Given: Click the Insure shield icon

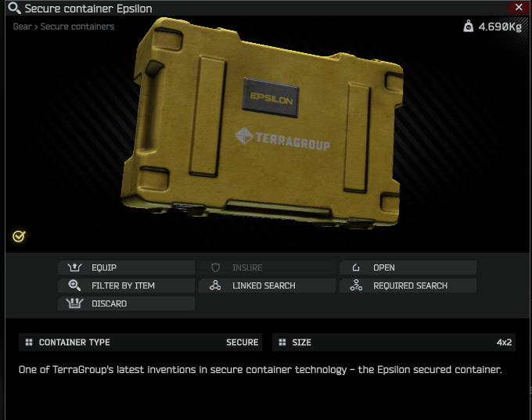Looking at the screenshot, I should pyautogui.click(x=215, y=267).
